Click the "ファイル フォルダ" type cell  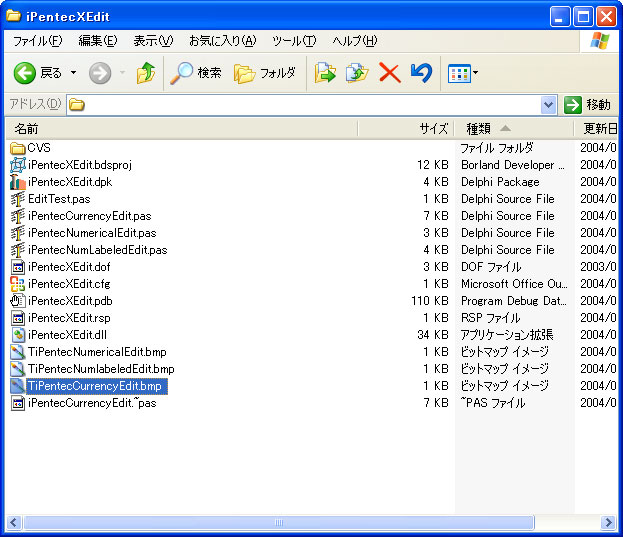pyautogui.click(x=497, y=148)
